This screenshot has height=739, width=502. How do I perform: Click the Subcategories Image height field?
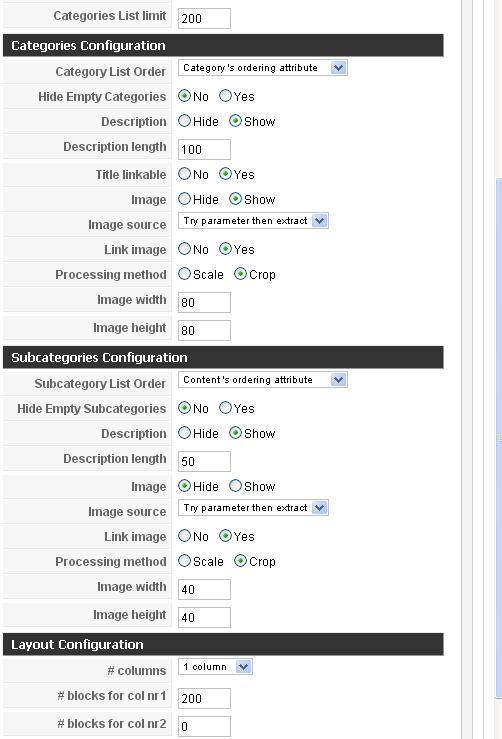click(x=204, y=617)
